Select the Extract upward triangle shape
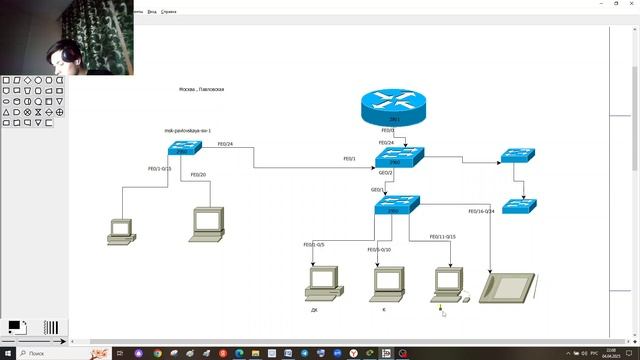This screenshot has width=640, height=360. tap(6, 112)
